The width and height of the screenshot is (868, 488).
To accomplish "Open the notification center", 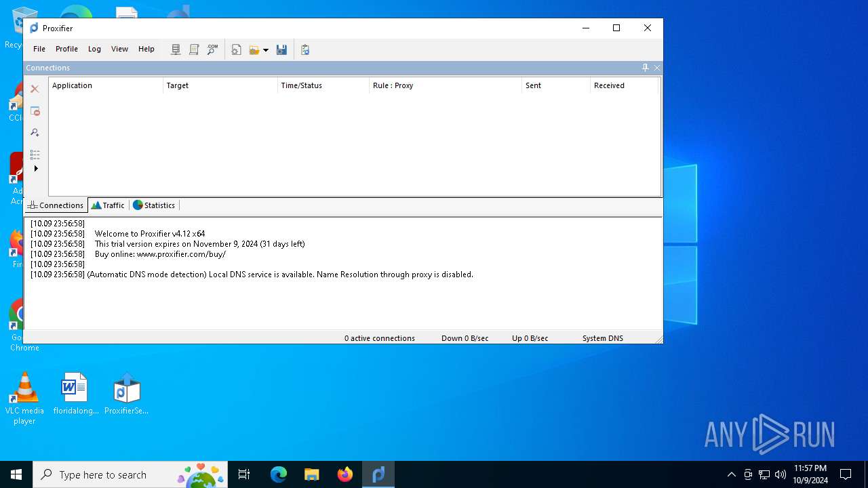I will point(846,474).
